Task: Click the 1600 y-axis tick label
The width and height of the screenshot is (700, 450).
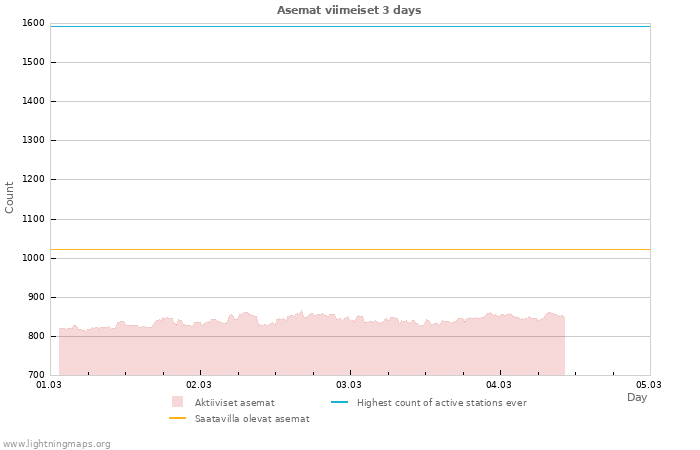Action: (x=32, y=23)
